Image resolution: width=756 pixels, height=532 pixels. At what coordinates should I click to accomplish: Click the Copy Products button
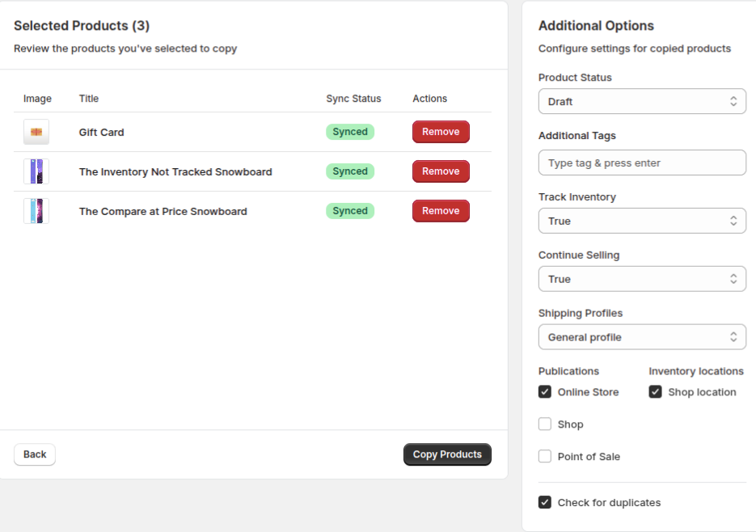pos(447,454)
